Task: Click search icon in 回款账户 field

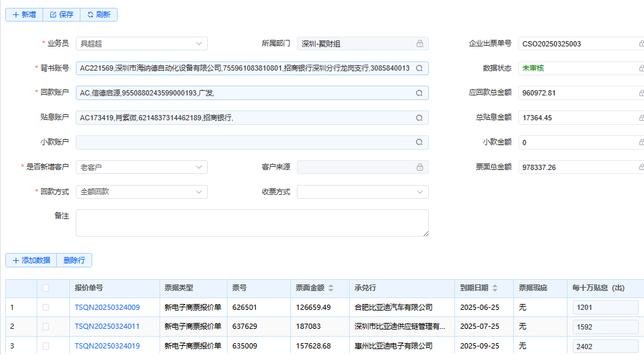Action: coord(419,93)
